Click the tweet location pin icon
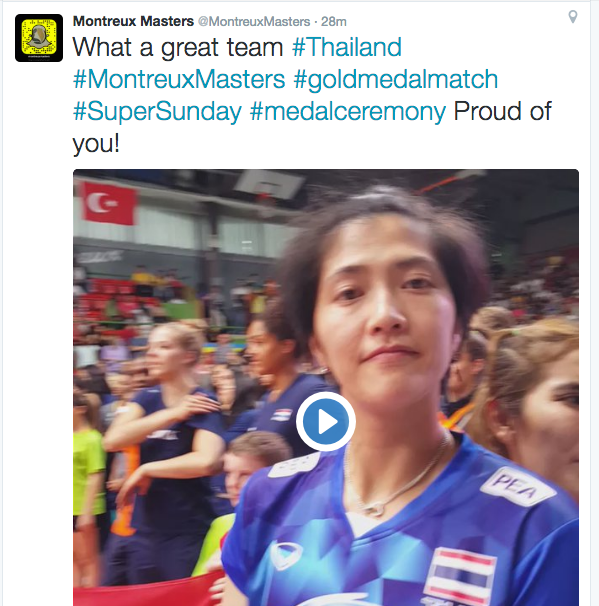The height and width of the screenshot is (606, 599). pyautogui.click(x=573, y=17)
